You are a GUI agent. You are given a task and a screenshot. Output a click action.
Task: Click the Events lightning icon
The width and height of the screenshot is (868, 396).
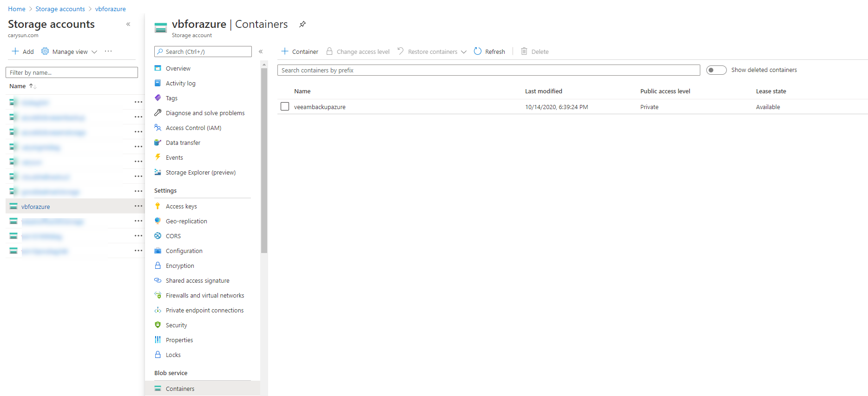tap(158, 157)
